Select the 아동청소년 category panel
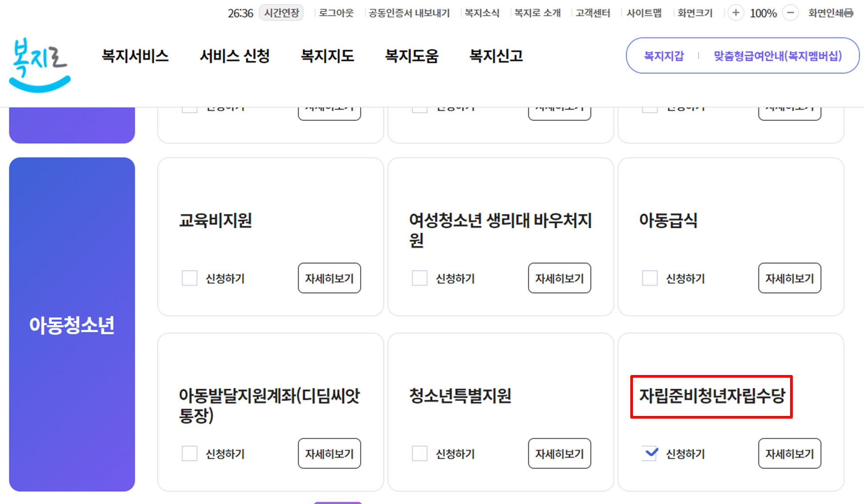The image size is (864, 504). click(x=72, y=324)
